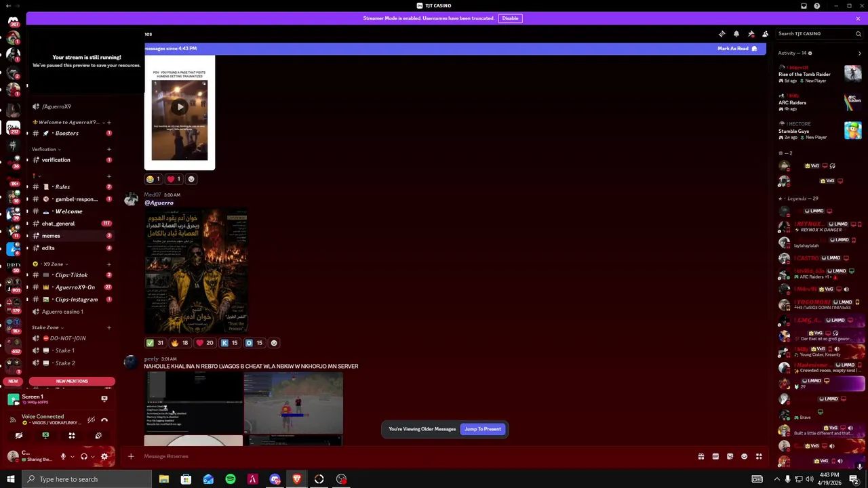Click NEW MENTIONS pill in channel list
Viewport: 868px width, 488px height.
pos(72,382)
